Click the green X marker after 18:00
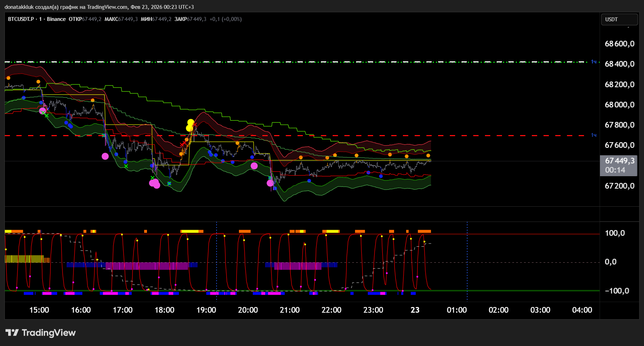Screen dimensions: 644x346 tap(169, 183)
